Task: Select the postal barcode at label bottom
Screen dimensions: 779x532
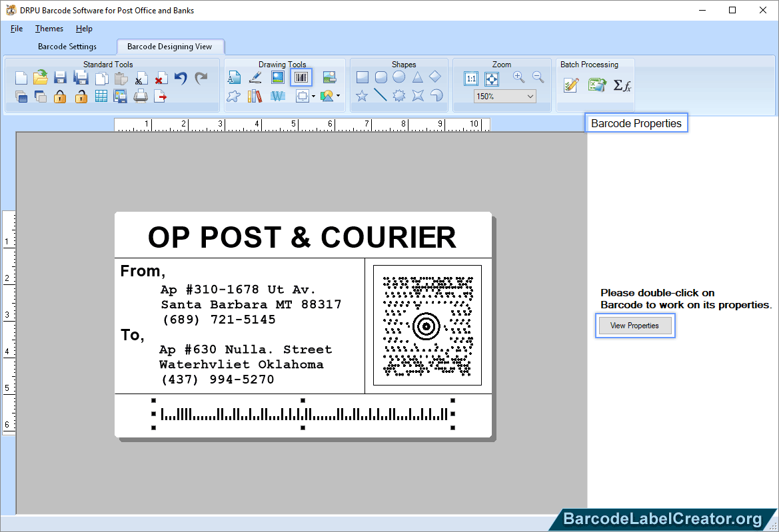Action: point(304,413)
